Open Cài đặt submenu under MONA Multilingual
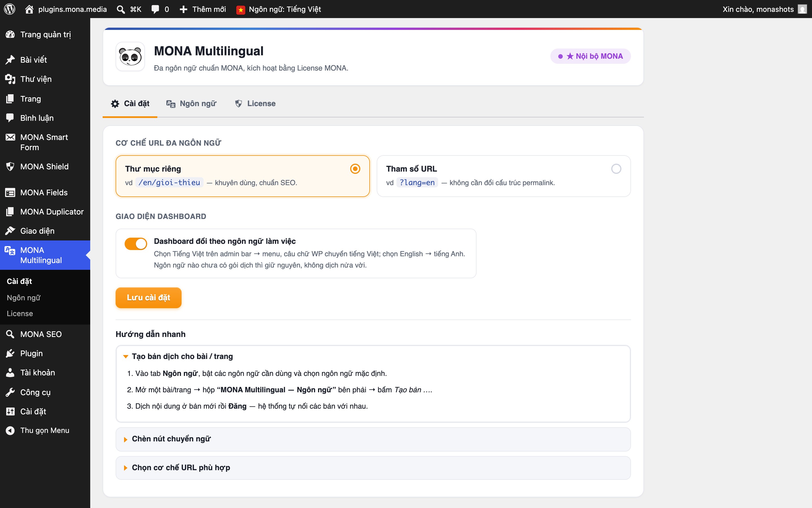This screenshot has height=508, width=812. coord(19,281)
